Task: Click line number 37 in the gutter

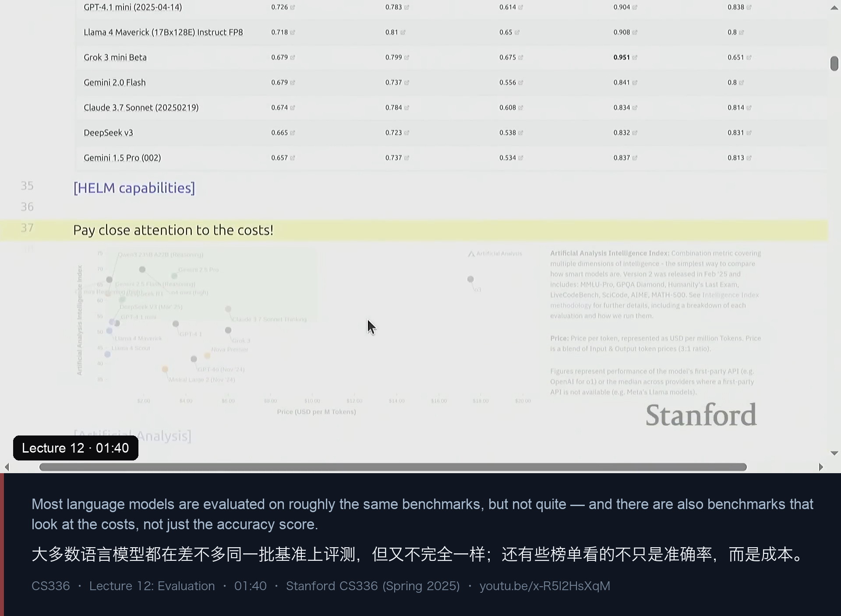Action: tap(27, 228)
